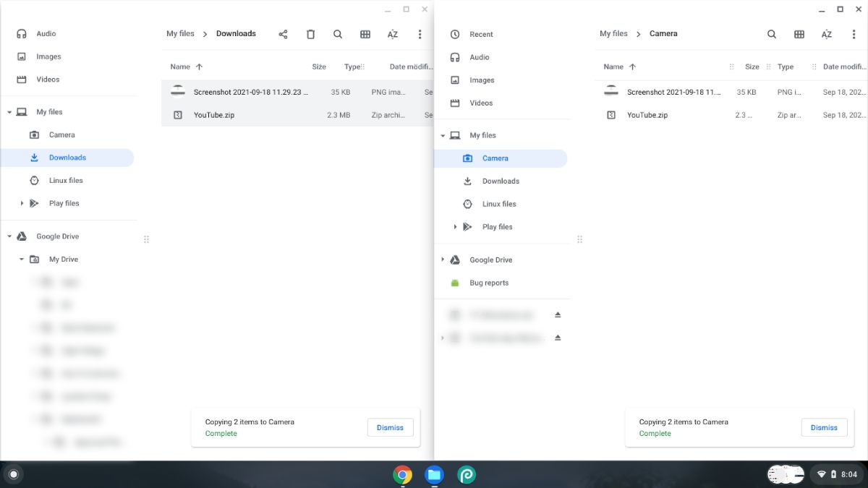
Task: Click the Delete trash icon in the toolbar
Action: click(x=310, y=33)
